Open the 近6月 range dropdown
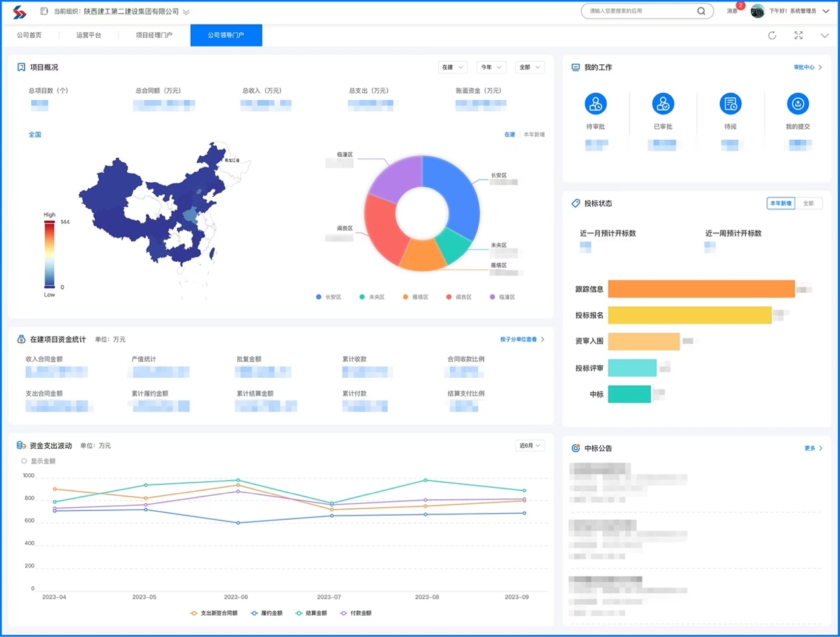Image resolution: width=840 pixels, height=637 pixels. pos(529,445)
